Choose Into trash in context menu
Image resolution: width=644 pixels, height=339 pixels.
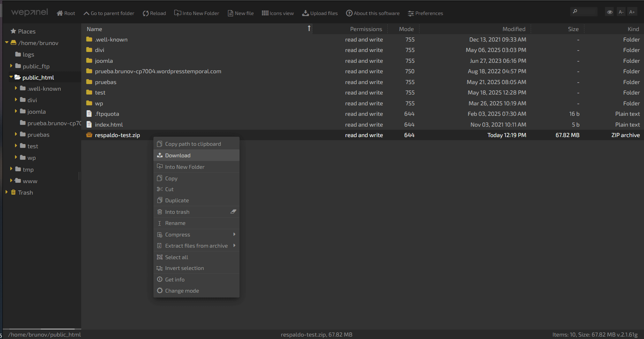coord(196,212)
